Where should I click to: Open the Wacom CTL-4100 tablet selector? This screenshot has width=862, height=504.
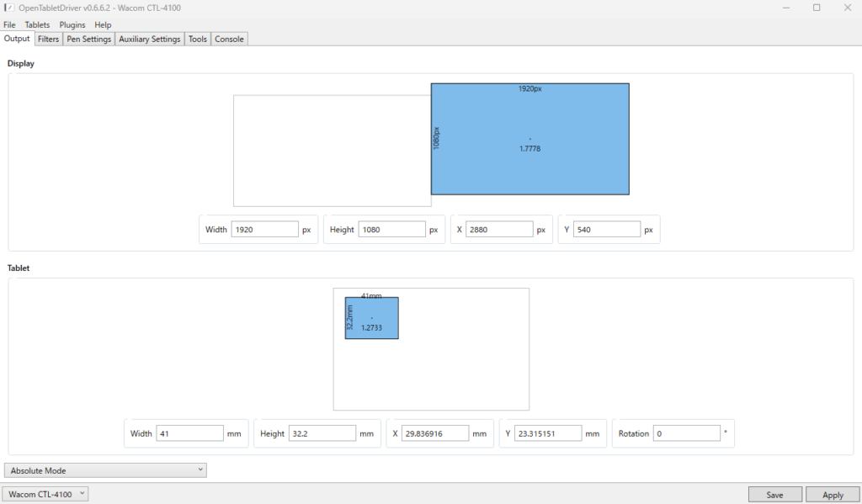coord(46,494)
